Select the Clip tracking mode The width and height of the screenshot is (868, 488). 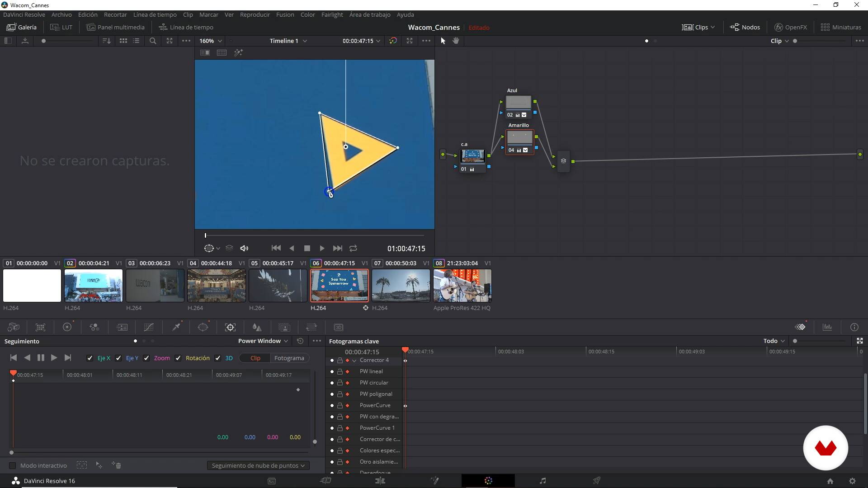tap(255, 358)
